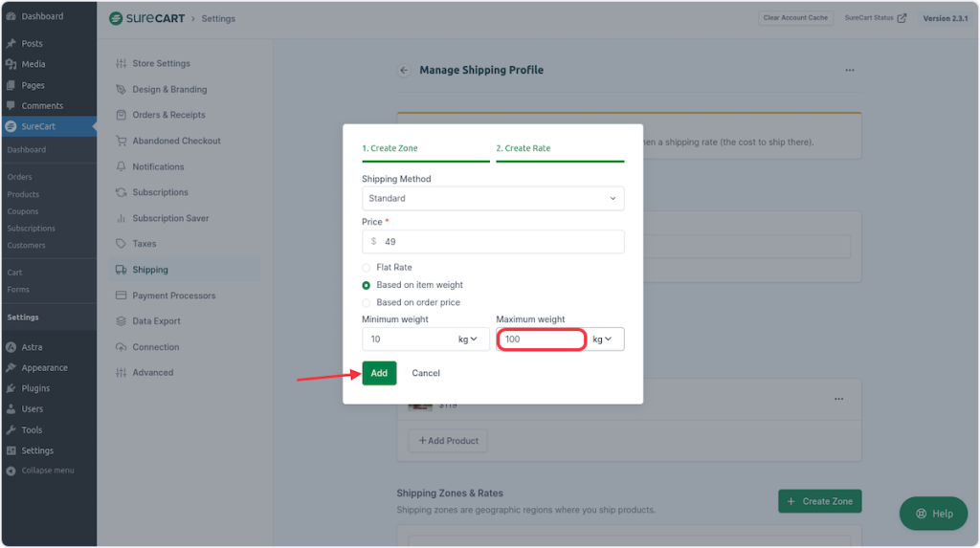
Task: Click the SureCart Status external link icon
Action: tap(902, 17)
